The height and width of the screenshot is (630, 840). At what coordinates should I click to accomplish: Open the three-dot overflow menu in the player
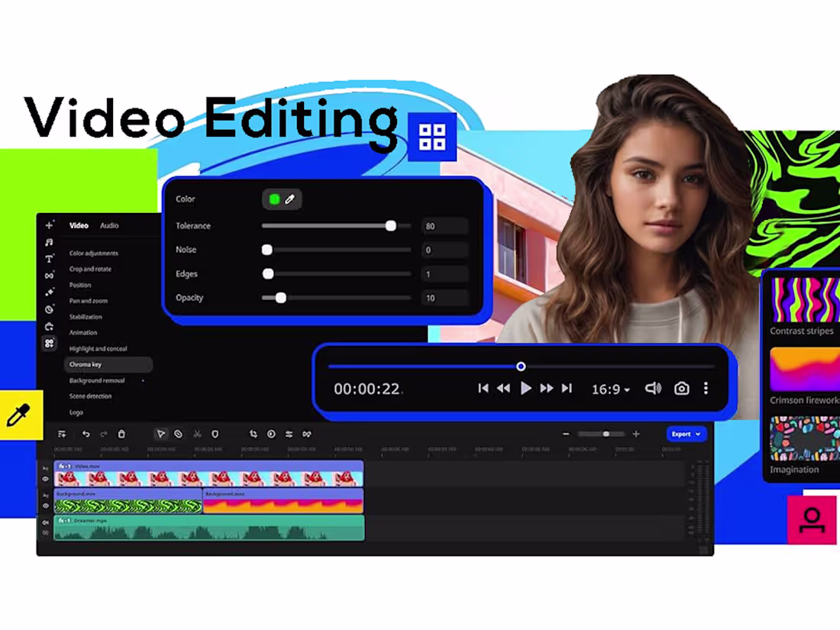pos(706,389)
